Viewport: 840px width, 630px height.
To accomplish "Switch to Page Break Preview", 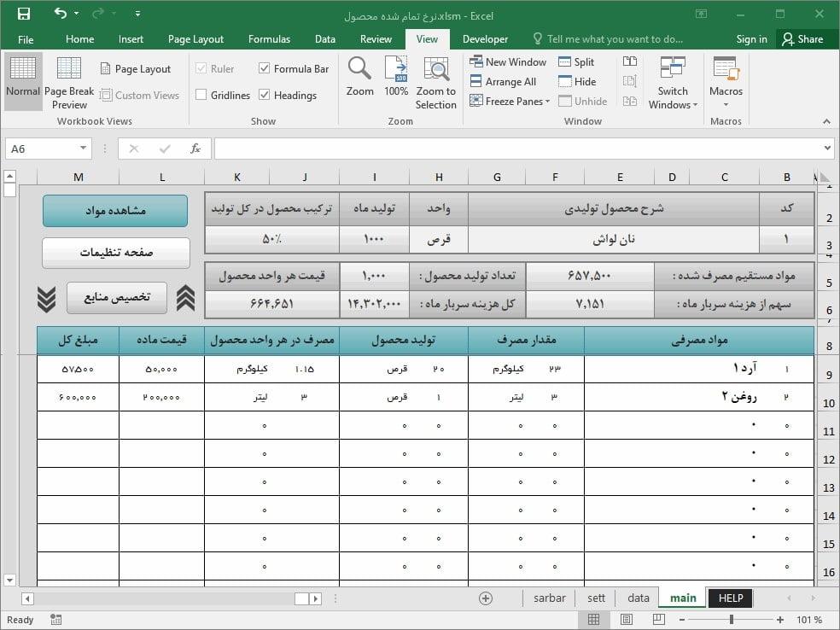I will point(69,82).
